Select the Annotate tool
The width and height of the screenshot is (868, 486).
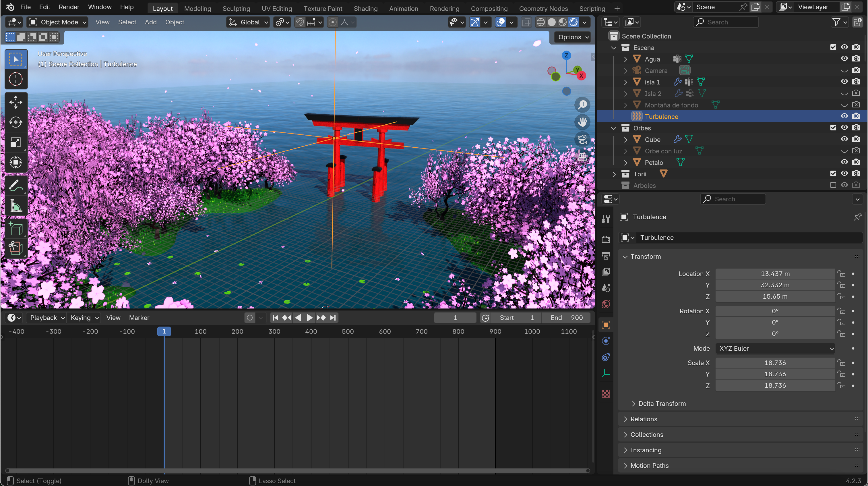pos(15,186)
